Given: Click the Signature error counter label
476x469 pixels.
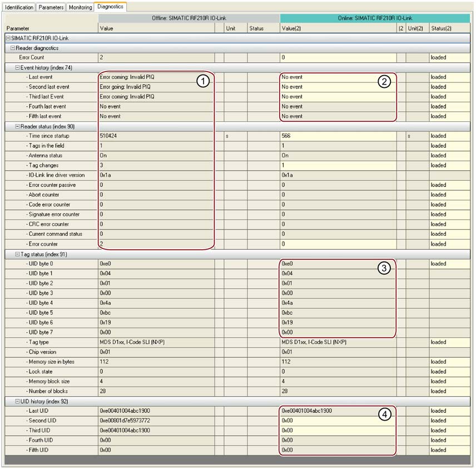Looking at the screenshot, I should click(54, 214).
